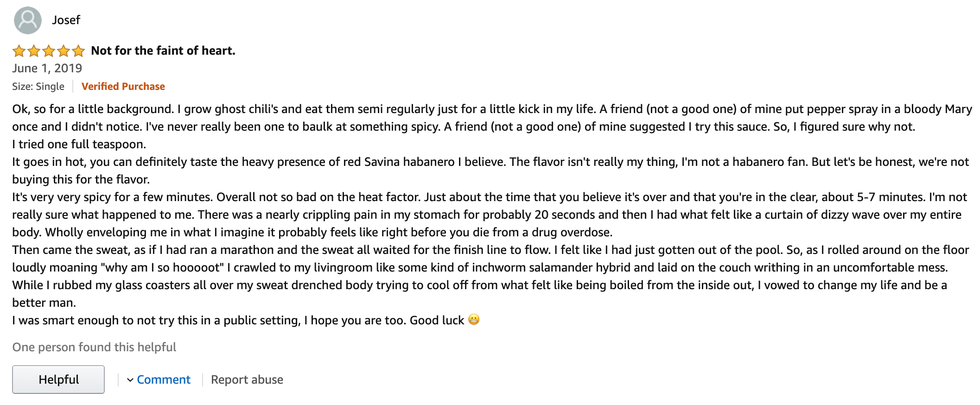Click the fourth star in the rating
This screenshot has width=980, height=405.
64,51
